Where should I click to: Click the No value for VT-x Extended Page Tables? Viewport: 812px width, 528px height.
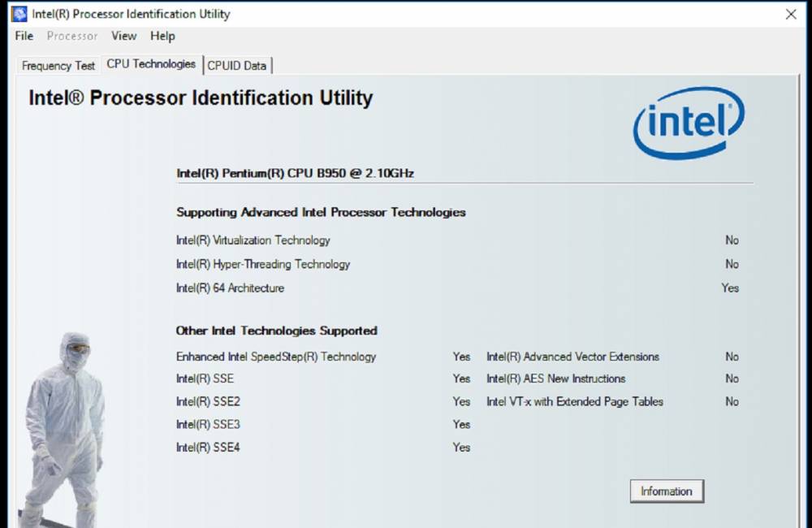(x=732, y=401)
